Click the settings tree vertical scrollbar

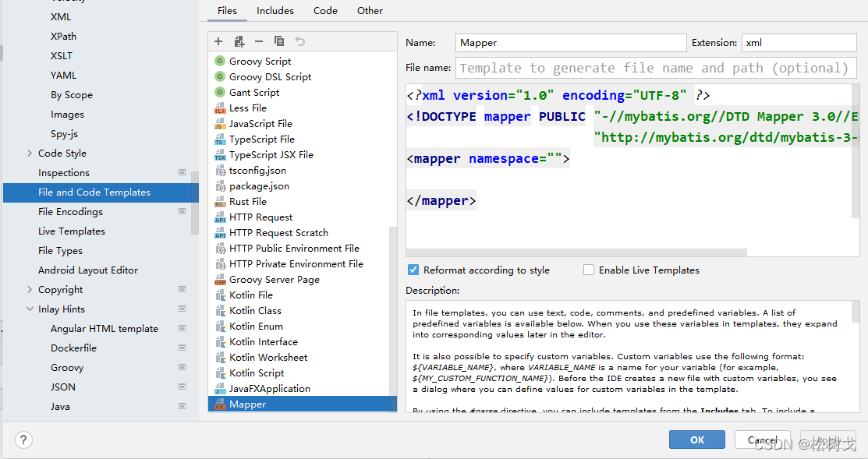195,203
